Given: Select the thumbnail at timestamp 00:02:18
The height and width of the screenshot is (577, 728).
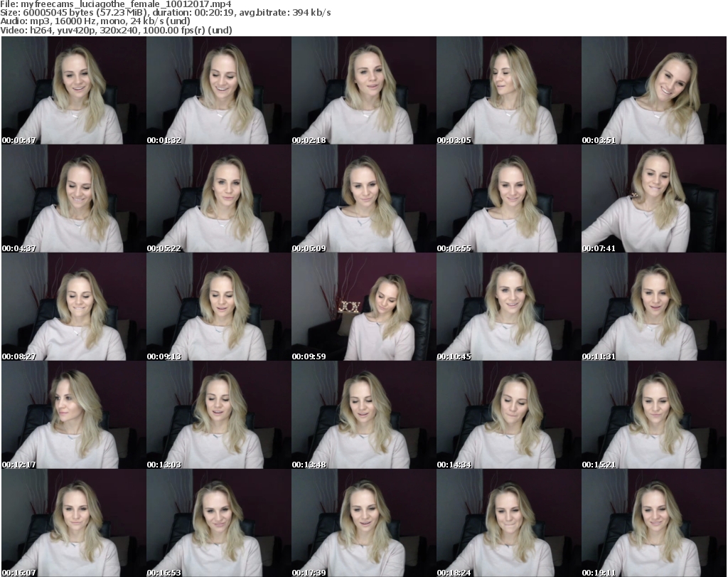Looking at the screenshot, I should pos(363,90).
